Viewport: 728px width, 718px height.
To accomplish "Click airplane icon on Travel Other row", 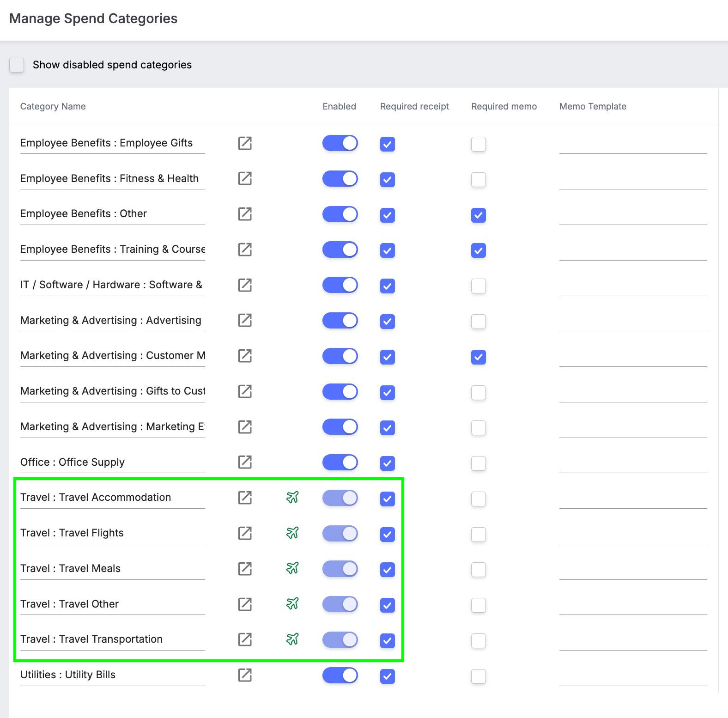I will pyautogui.click(x=292, y=603).
